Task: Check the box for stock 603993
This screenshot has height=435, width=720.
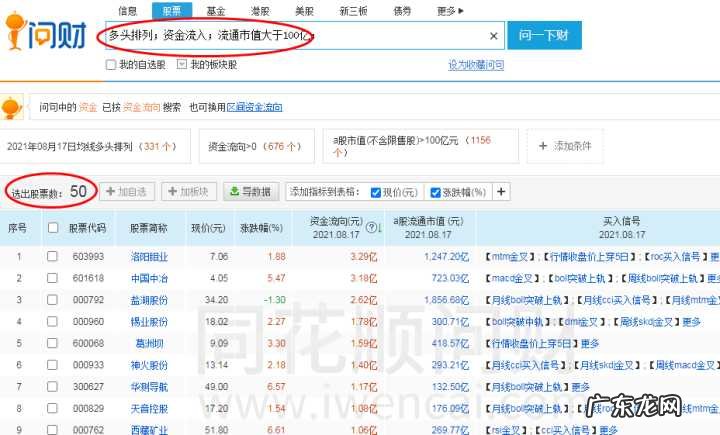Action: pos(52,256)
